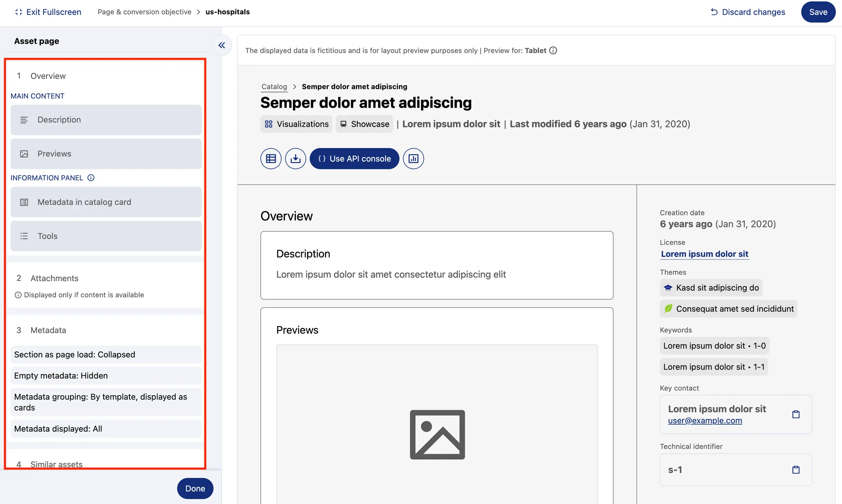842x504 pixels.
Task: Click the table view icon button
Action: (271, 159)
